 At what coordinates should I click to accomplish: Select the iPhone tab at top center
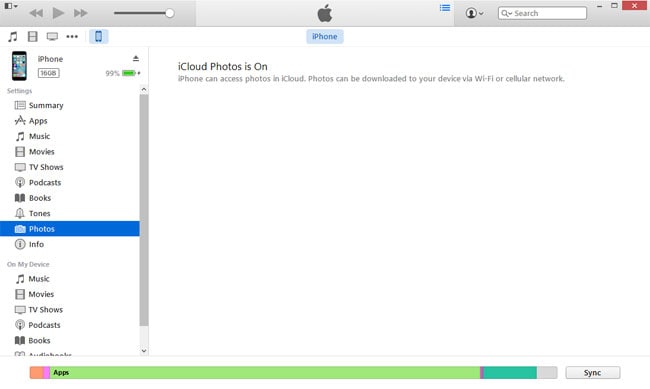325,36
